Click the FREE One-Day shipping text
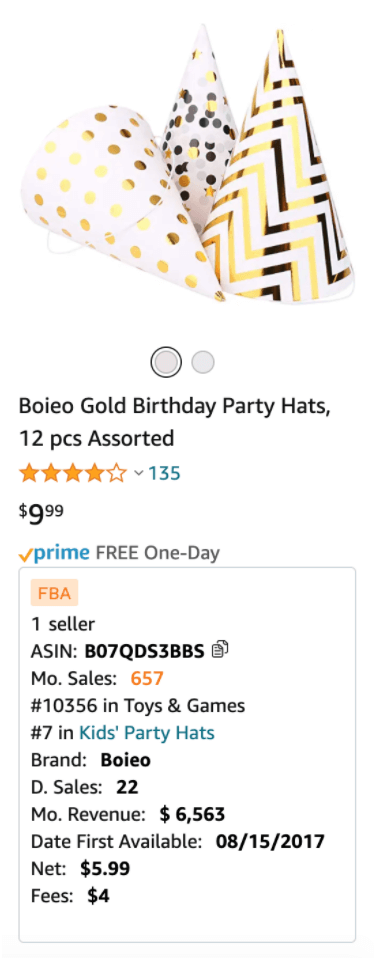 pos(158,554)
